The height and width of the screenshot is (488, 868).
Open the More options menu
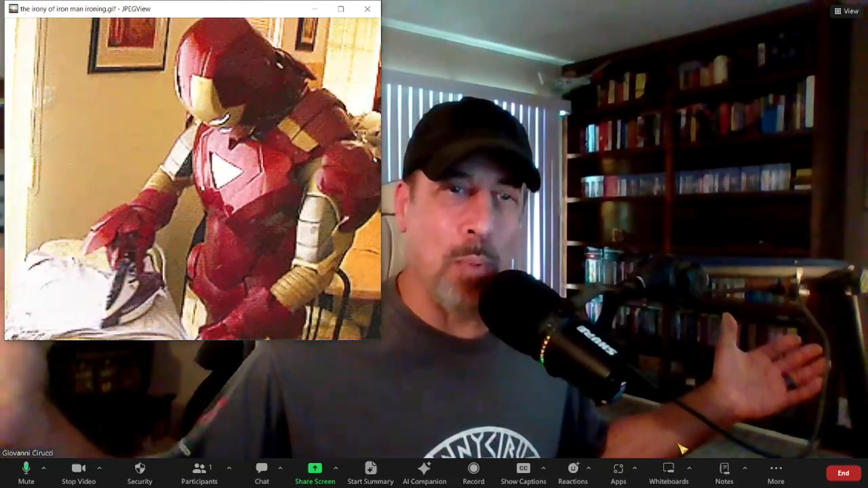[x=776, y=472]
